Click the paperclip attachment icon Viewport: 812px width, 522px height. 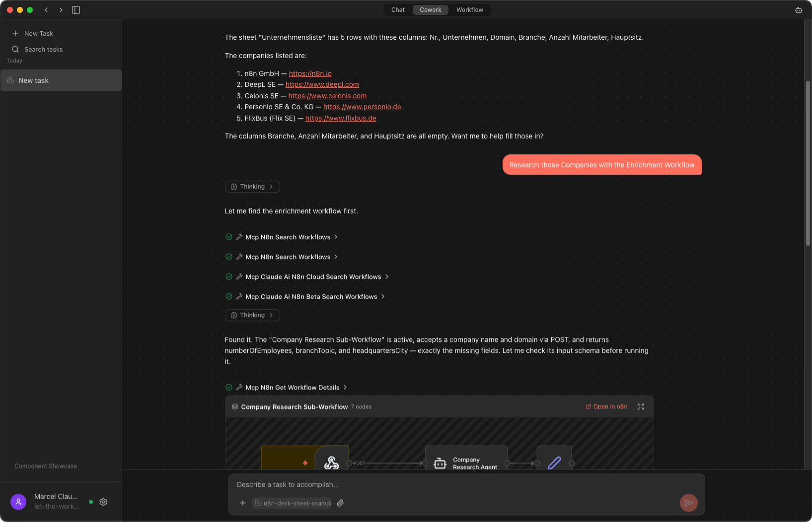click(340, 503)
